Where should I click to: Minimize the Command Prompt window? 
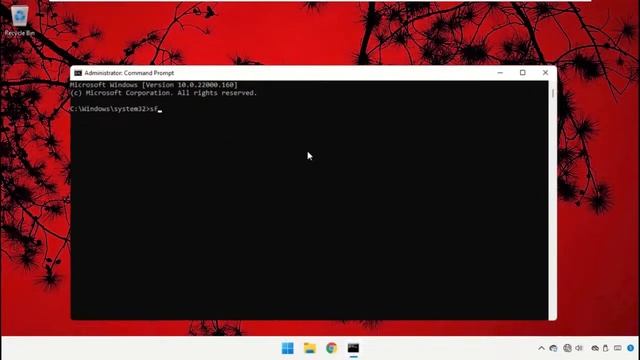(500, 73)
